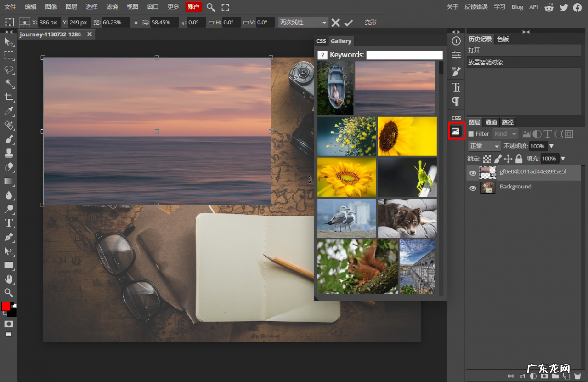This screenshot has height=382, width=588.
Task: Click the red-highlighted Gallery panel icon
Action: pos(456,131)
